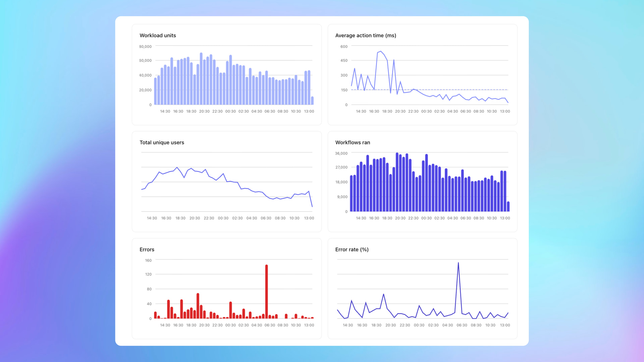Click the peak of Average action time line
644x362 pixels.
(381, 51)
